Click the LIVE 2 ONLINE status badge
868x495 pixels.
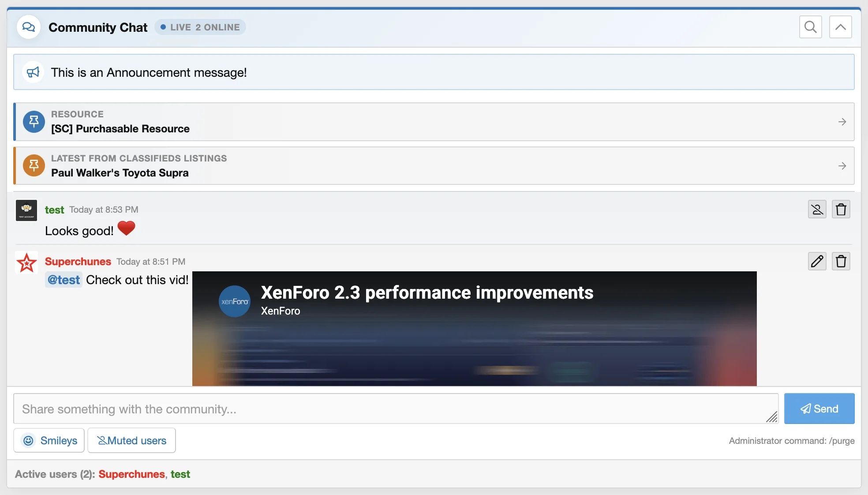click(200, 27)
